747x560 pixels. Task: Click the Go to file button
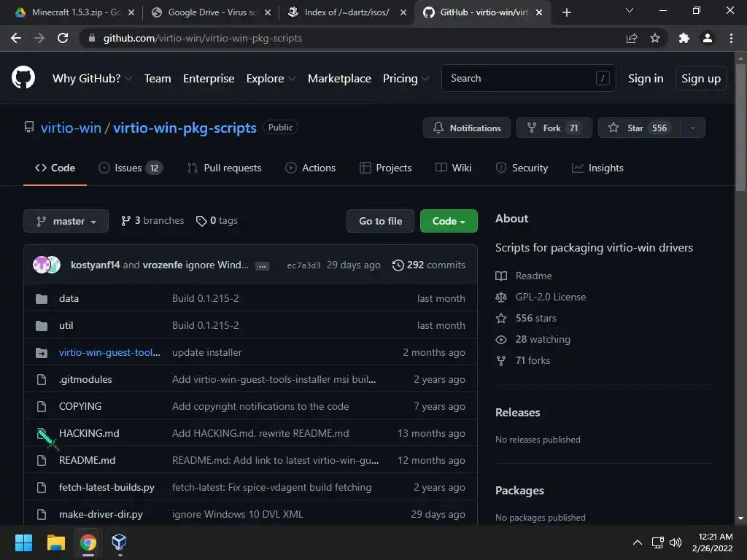380,221
